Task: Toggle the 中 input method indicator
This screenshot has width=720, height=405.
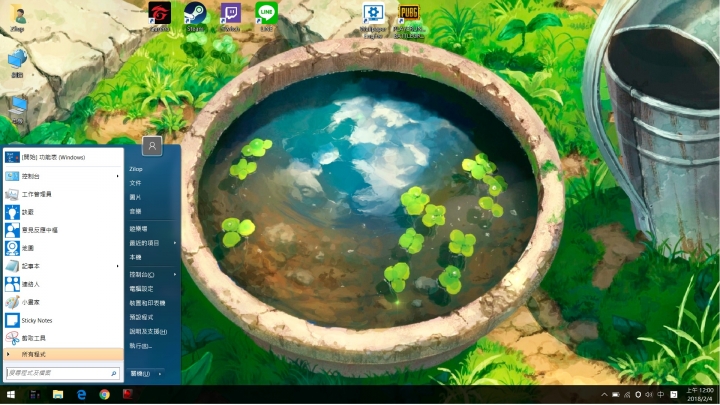Action: point(661,394)
